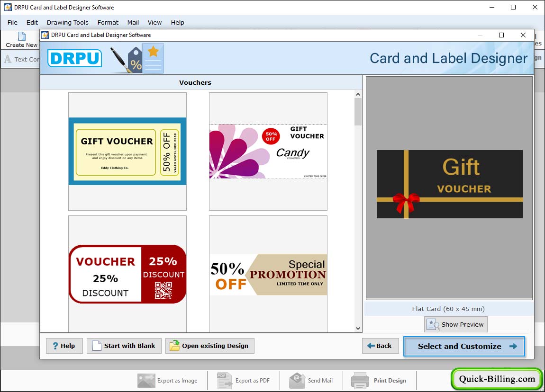Click the Create New toolbar icon

click(21, 36)
